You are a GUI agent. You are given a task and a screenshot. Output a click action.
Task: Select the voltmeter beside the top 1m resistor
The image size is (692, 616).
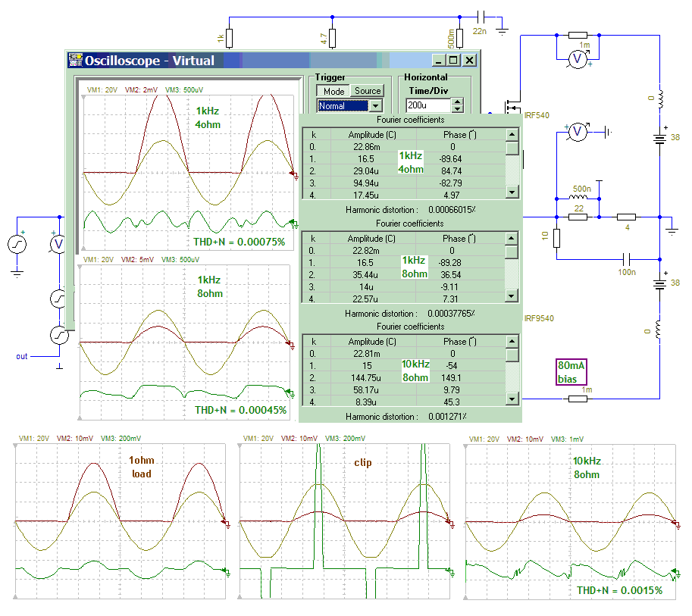point(578,58)
